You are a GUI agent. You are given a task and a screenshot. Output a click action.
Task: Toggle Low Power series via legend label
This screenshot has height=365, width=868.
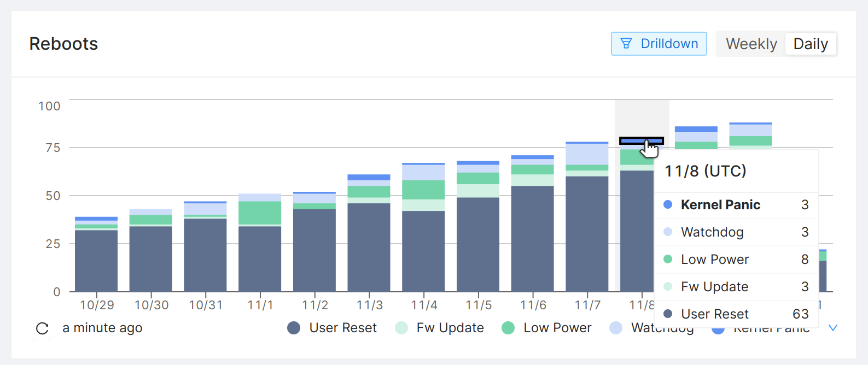coord(557,328)
